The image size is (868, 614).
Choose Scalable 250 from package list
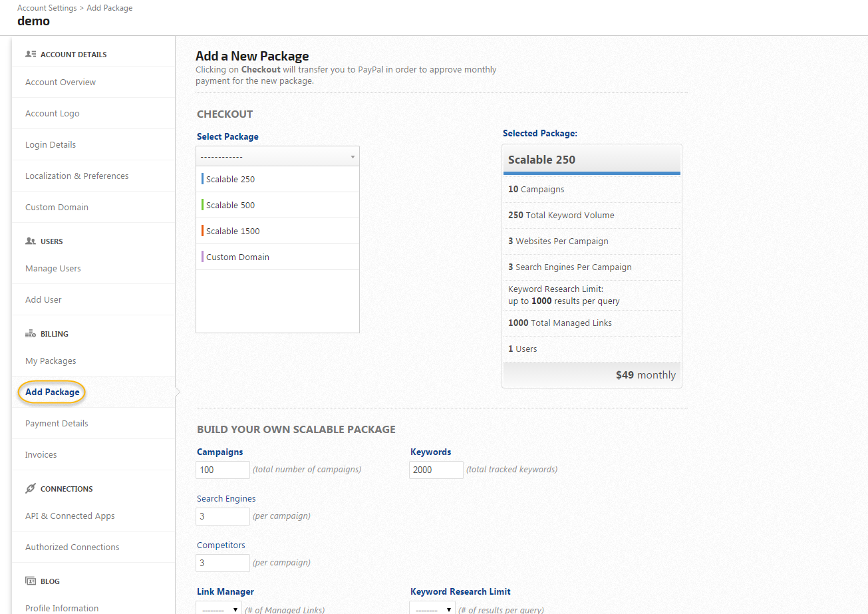point(230,180)
